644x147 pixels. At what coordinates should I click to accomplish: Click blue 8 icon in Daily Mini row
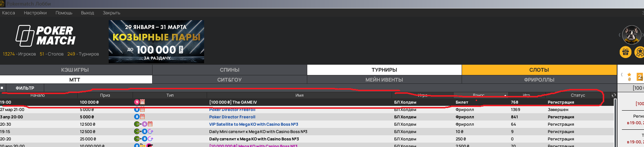click(144, 132)
